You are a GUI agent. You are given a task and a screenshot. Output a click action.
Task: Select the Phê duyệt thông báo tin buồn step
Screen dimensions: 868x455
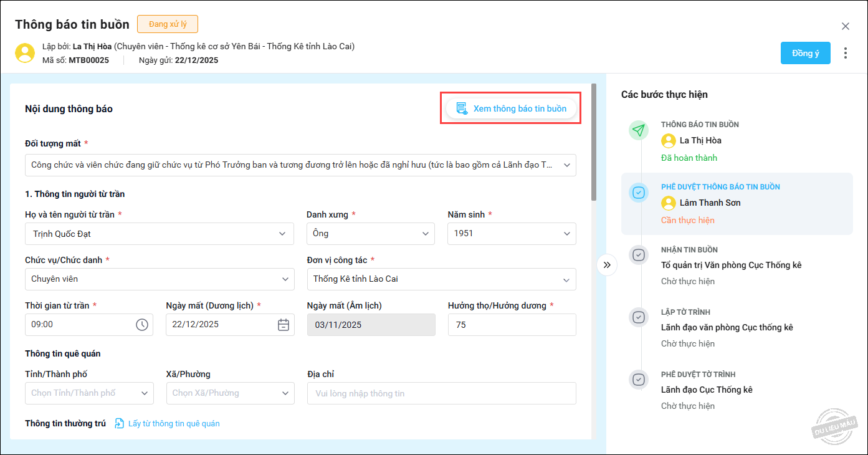(x=737, y=203)
